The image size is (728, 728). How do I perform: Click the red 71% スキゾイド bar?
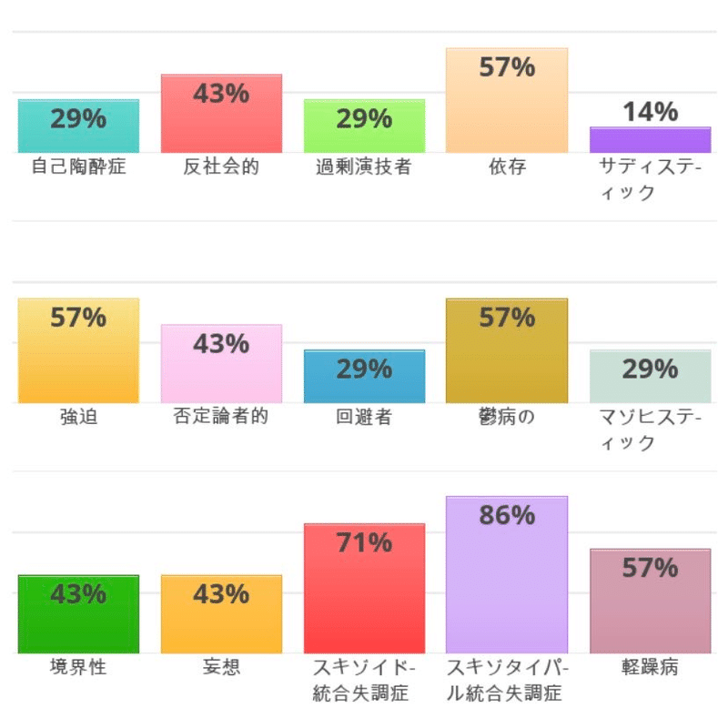365,588
